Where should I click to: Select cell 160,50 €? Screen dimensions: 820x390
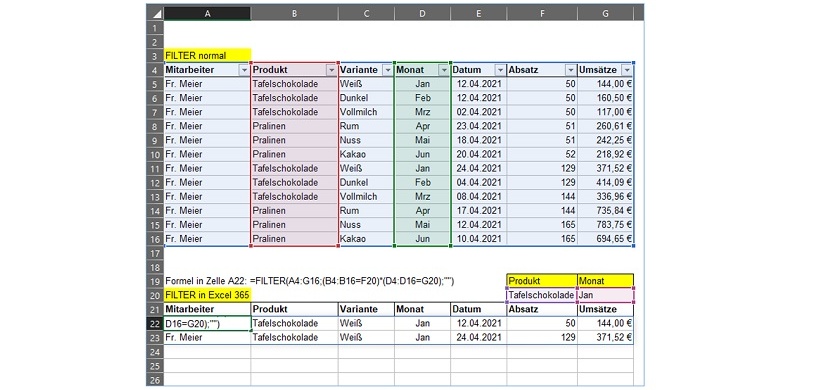(x=606, y=98)
